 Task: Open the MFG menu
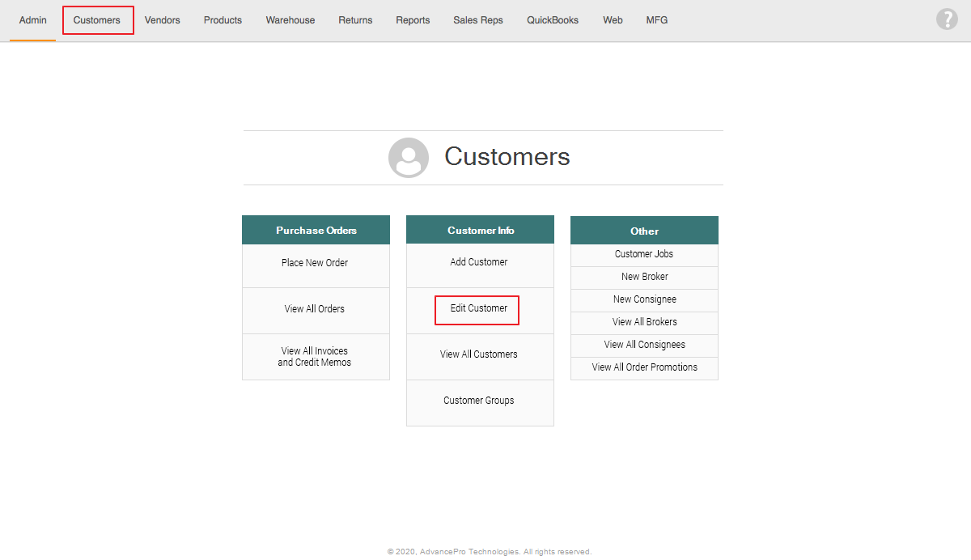[657, 20]
